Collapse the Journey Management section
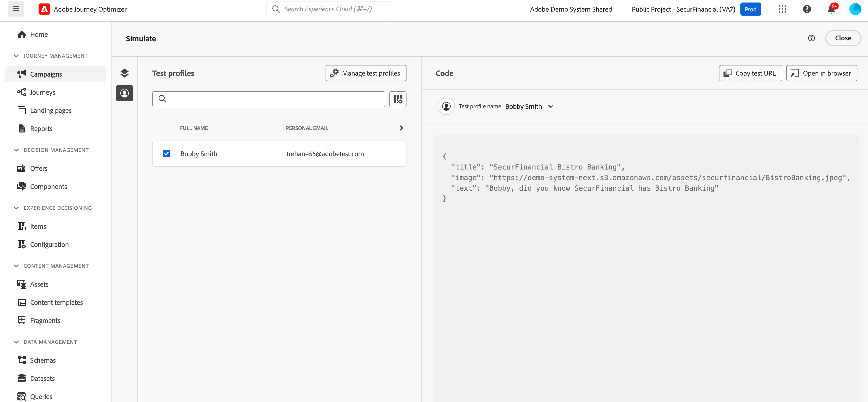868x402 pixels. pyautogui.click(x=16, y=56)
